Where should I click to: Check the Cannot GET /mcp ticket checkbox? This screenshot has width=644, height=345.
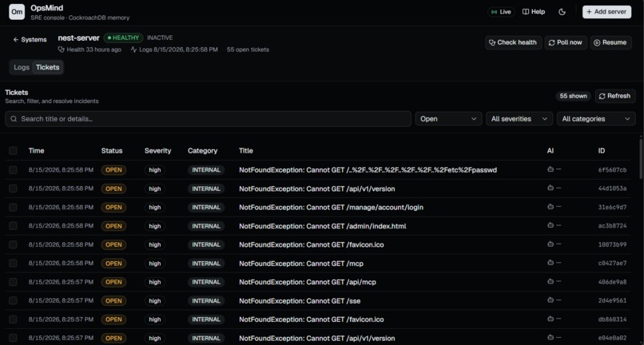tap(13, 264)
